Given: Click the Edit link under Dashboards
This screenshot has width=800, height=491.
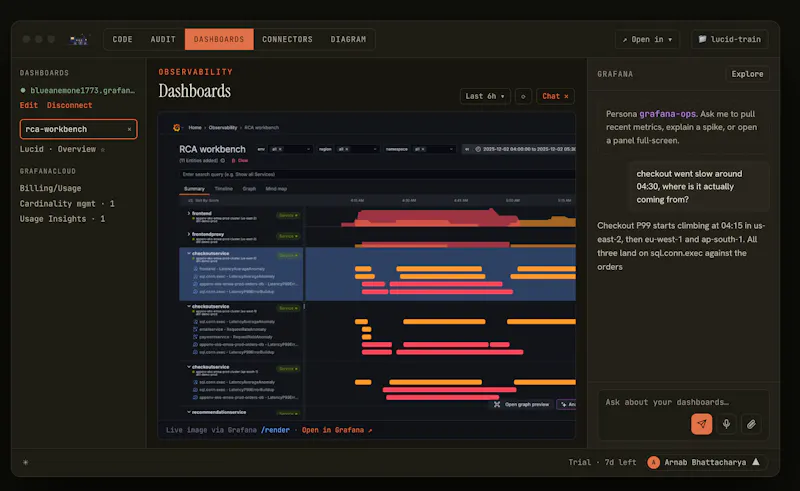Looking at the screenshot, I should pos(29,105).
